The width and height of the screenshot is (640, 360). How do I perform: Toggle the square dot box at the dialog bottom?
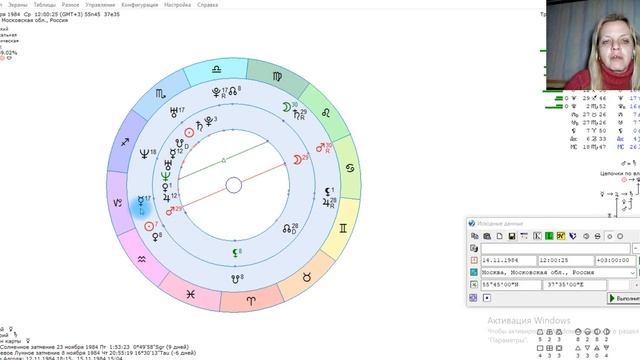click(x=487, y=298)
